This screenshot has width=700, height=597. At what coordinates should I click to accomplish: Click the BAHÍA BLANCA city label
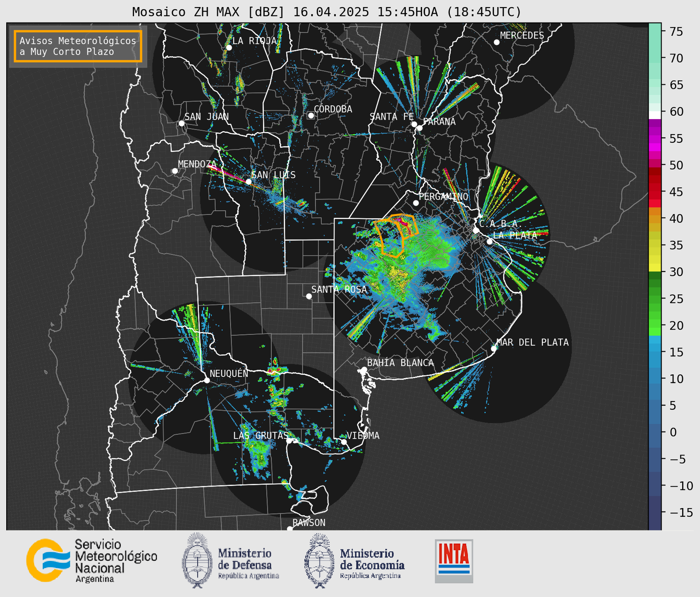[x=400, y=363]
